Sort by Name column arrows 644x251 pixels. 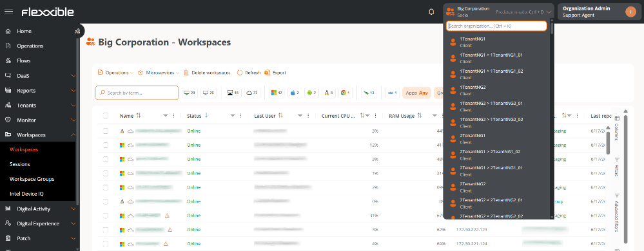pos(139,116)
